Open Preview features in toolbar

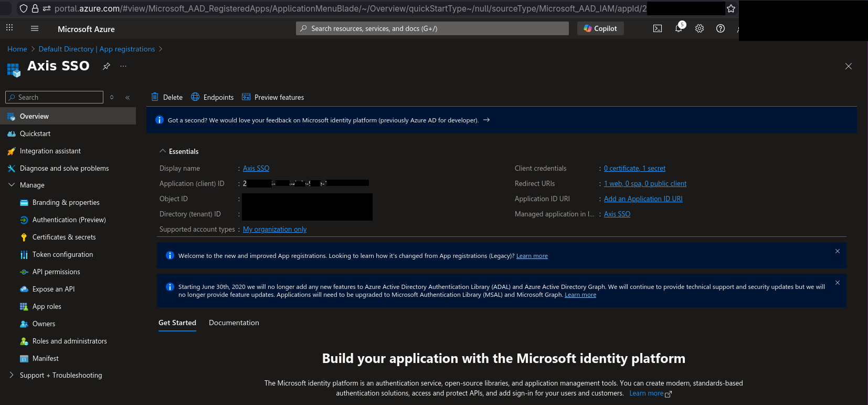(273, 97)
